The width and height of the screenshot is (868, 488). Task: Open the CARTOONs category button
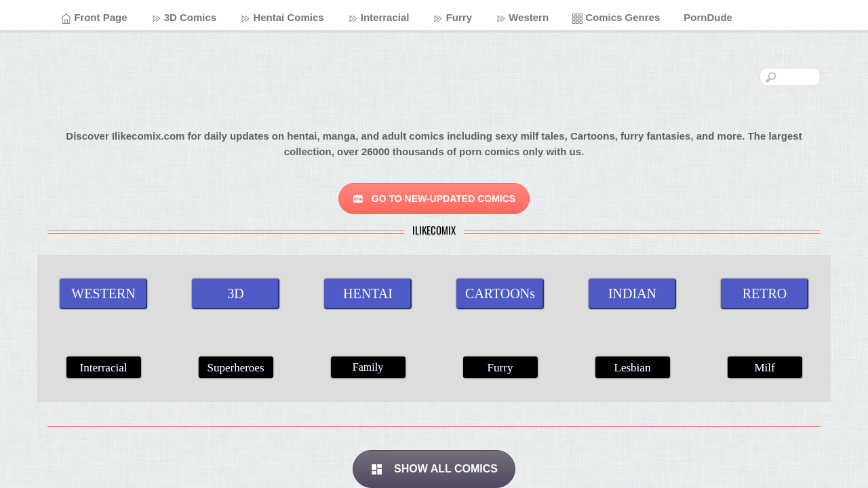[x=500, y=293]
